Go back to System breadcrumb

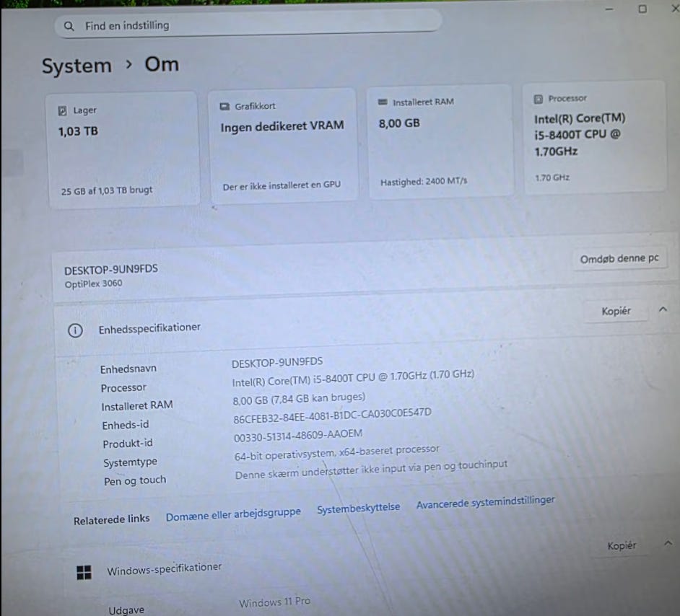tap(77, 66)
